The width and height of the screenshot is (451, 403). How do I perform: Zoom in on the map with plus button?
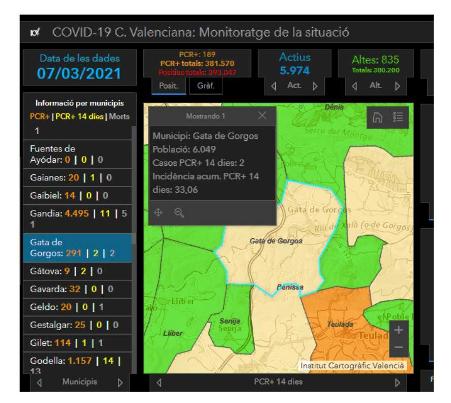click(399, 330)
